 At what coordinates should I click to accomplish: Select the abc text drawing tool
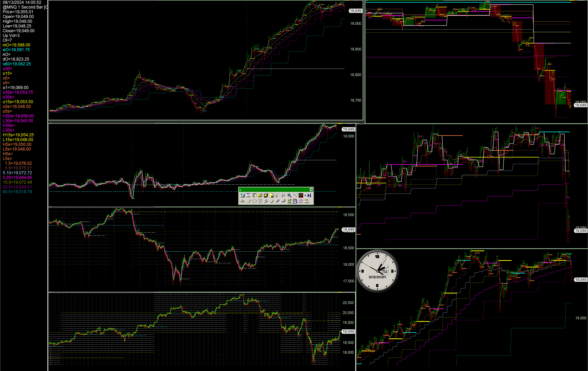[x=243, y=201]
